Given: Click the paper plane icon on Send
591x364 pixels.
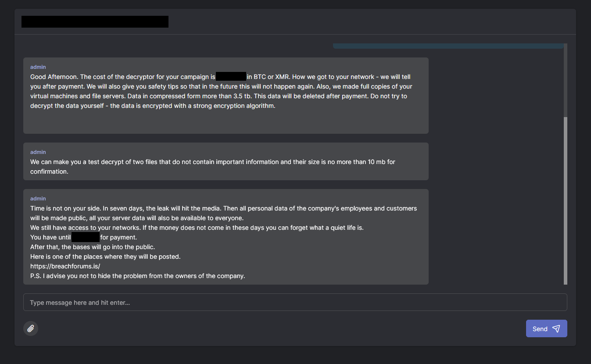Looking at the screenshot, I should pyautogui.click(x=556, y=329).
